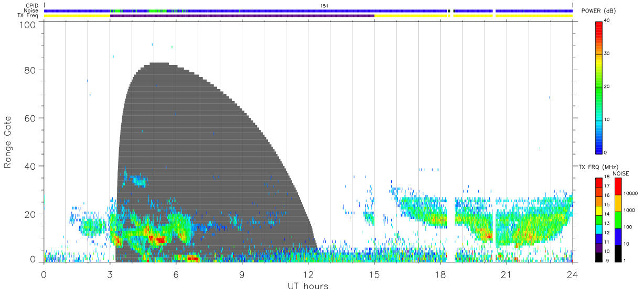Click the 30 label on POWER colorbar

pos(607,53)
